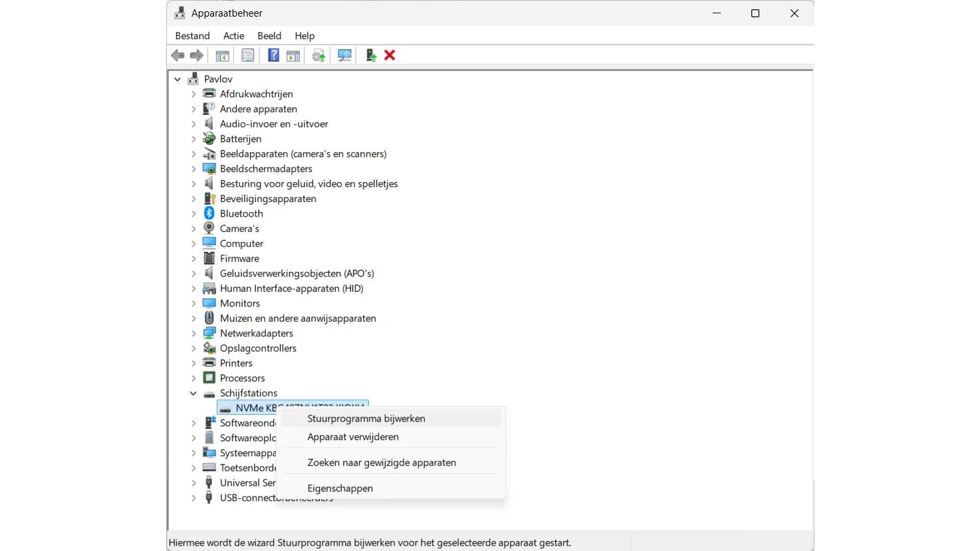Expand Geluidsverwerkingsobjecten (APO's)

coord(193,274)
